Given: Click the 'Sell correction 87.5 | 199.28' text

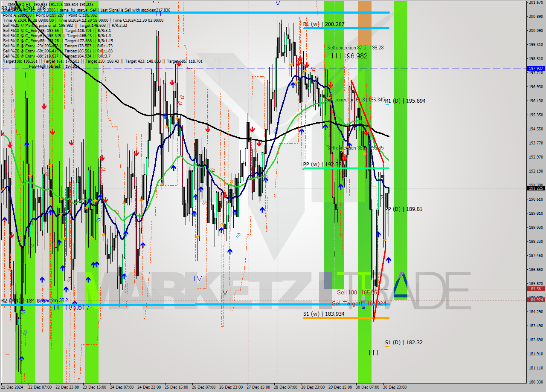Looking at the screenshot, I should [x=355, y=48].
